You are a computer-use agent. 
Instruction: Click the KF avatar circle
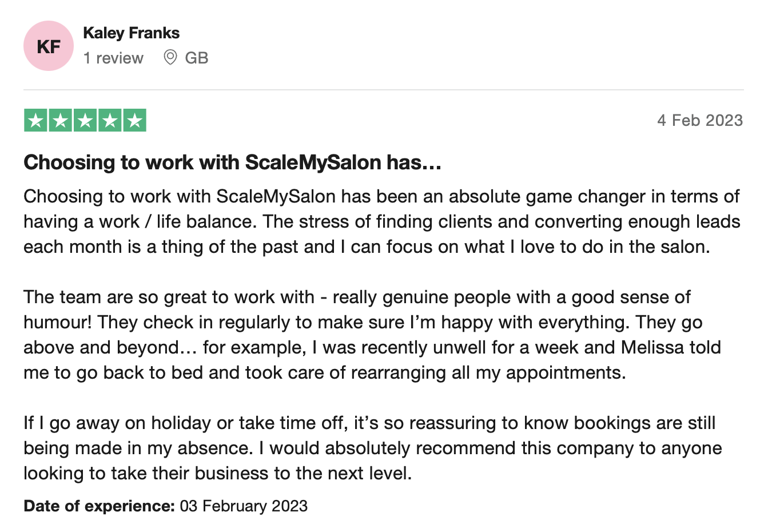(49, 46)
